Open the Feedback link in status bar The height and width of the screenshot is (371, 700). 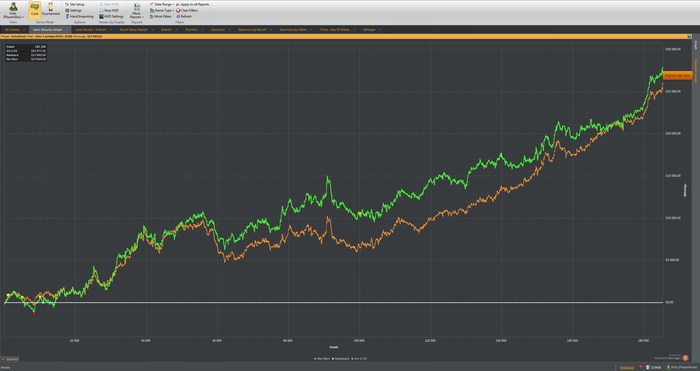(626, 367)
